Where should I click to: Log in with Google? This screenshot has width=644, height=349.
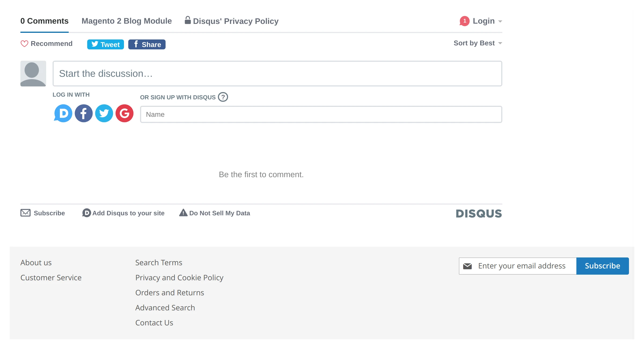[x=124, y=113]
